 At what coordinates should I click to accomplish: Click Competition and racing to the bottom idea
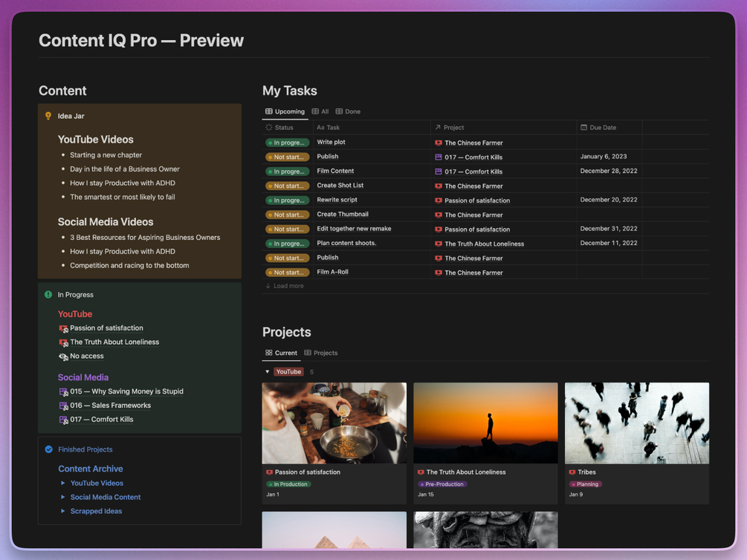[x=129, y=266]
